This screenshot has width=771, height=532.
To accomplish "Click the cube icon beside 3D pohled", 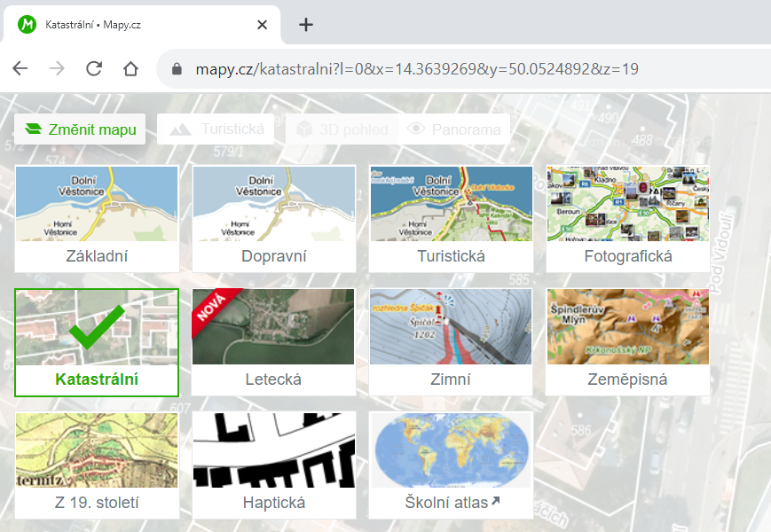I will pos(304,129).
